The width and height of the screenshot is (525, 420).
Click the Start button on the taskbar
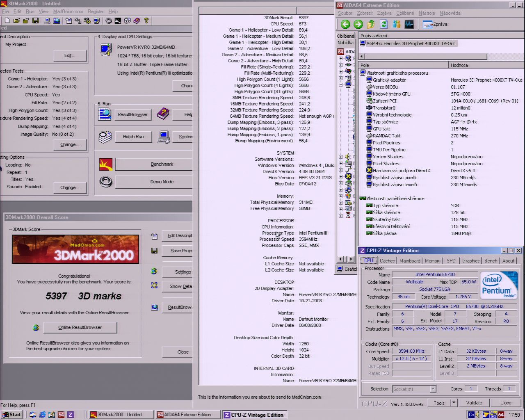pos(11,415)
